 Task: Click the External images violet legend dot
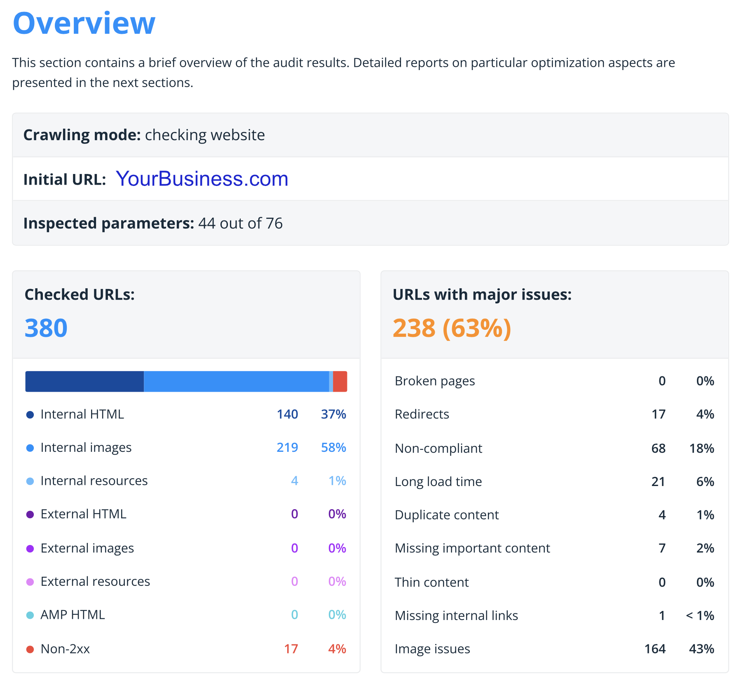click(x=30, y=549)
